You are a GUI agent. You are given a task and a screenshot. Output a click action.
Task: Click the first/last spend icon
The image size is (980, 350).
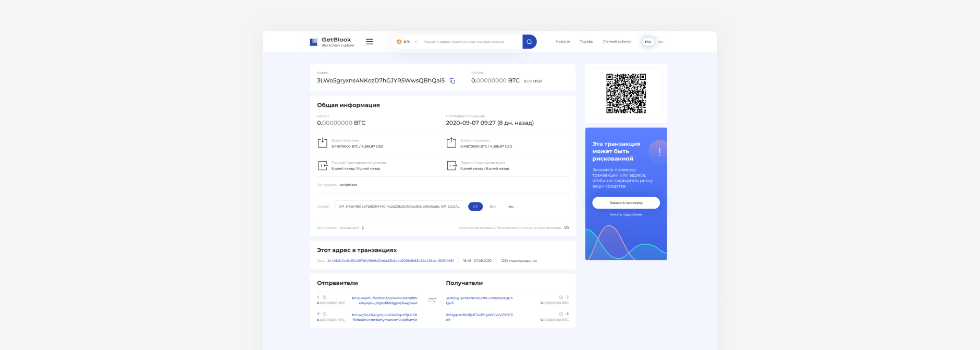[x=451, y=165]
